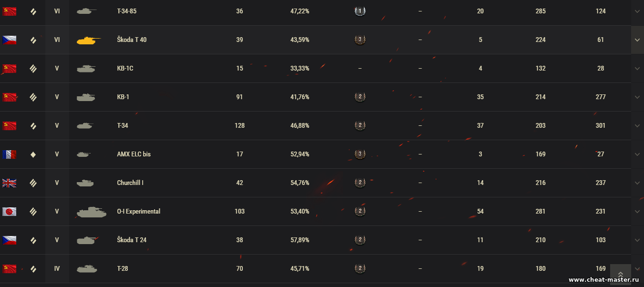Expand the Škoda T 24 row chevron
This screenshot has width=644, height=287.
coord(637,240)
